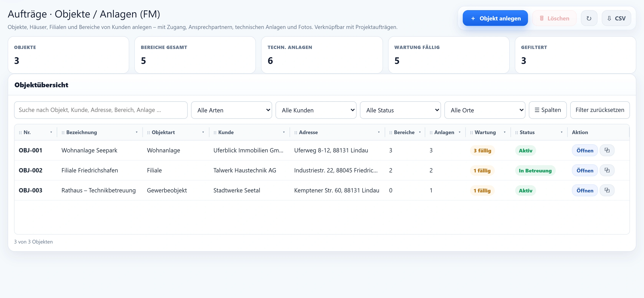Grab the Objektart column drag handle
This screenshot has height=298, width=644.
[148, 133]
